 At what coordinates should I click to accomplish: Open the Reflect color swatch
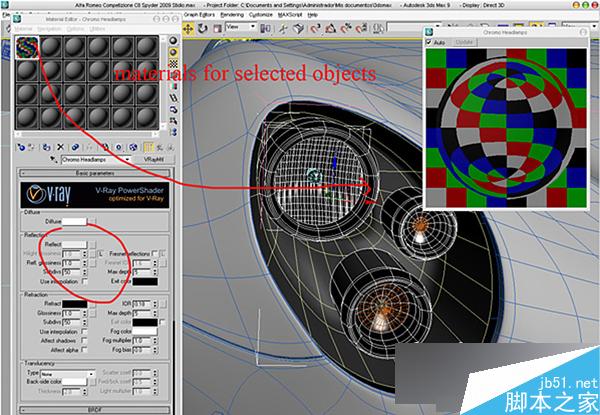click(74, 244)
